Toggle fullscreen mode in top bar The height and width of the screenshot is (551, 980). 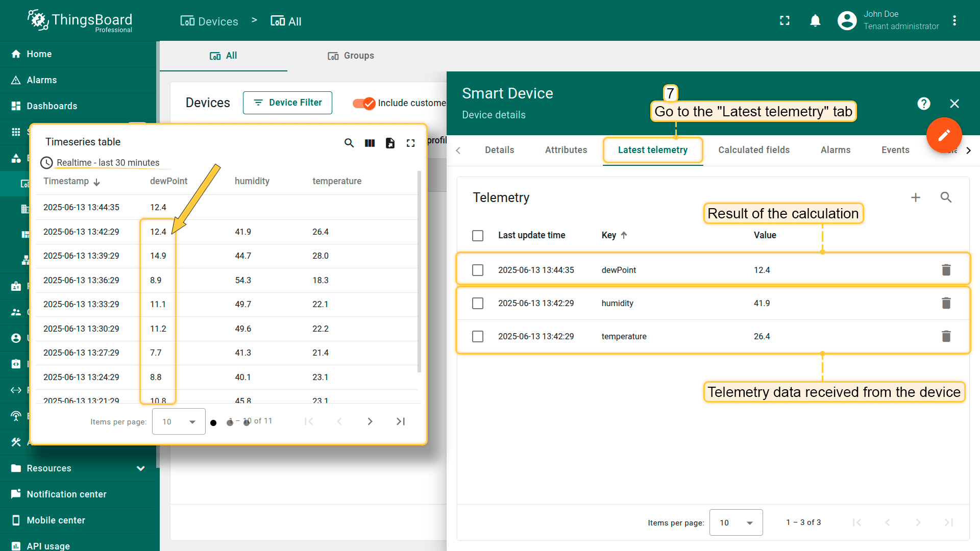point(785,20)
